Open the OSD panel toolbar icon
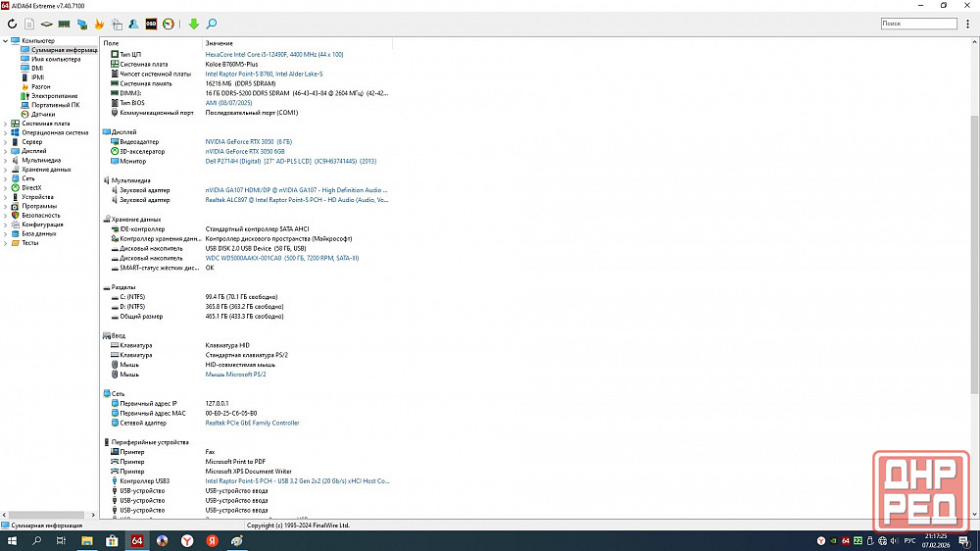The height and width of the screenshot is (551, 980). [x=151, y=24]
